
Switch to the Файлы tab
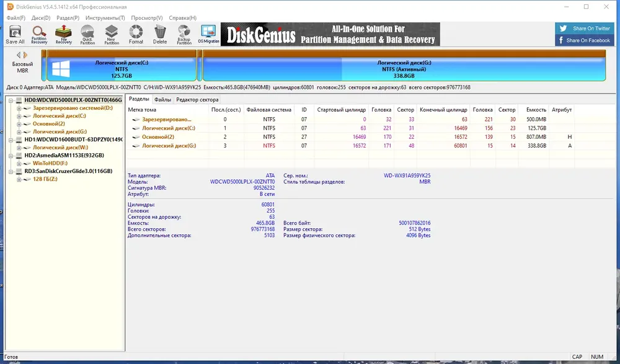pos(162,100)
